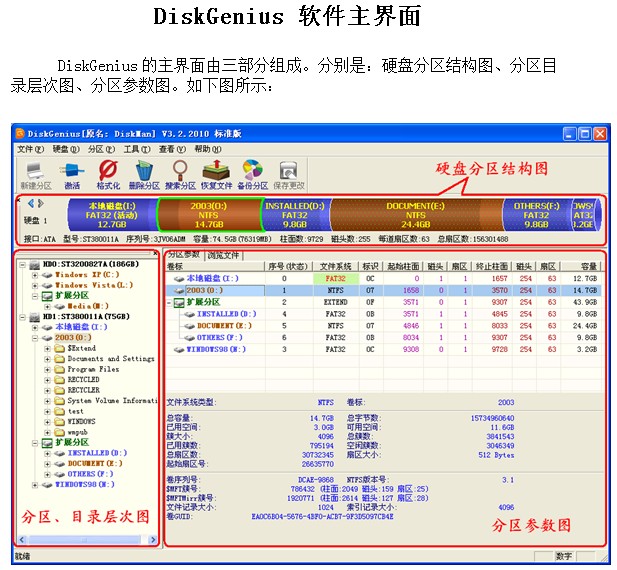Click WINDOWS98(H:) row in partition table
The height and width of the screenshot is (570, 617).
point(384,349)
